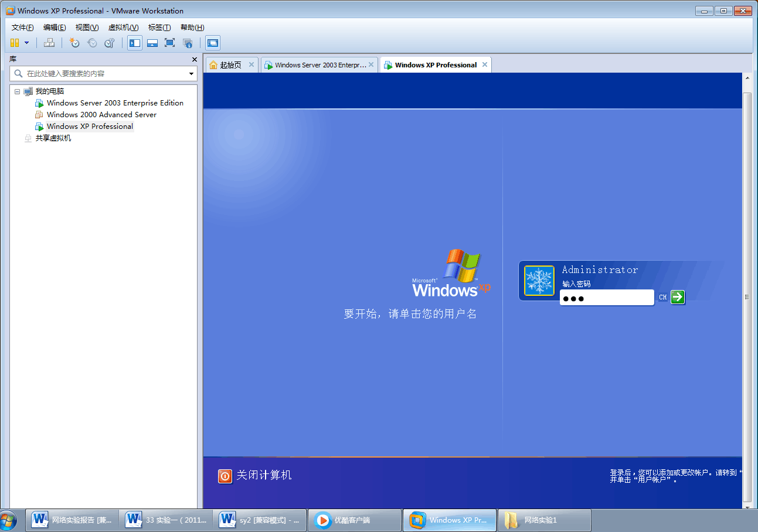Toggle the thumbnail bar view button
758x532 pixels.
[x=152, y=43]
